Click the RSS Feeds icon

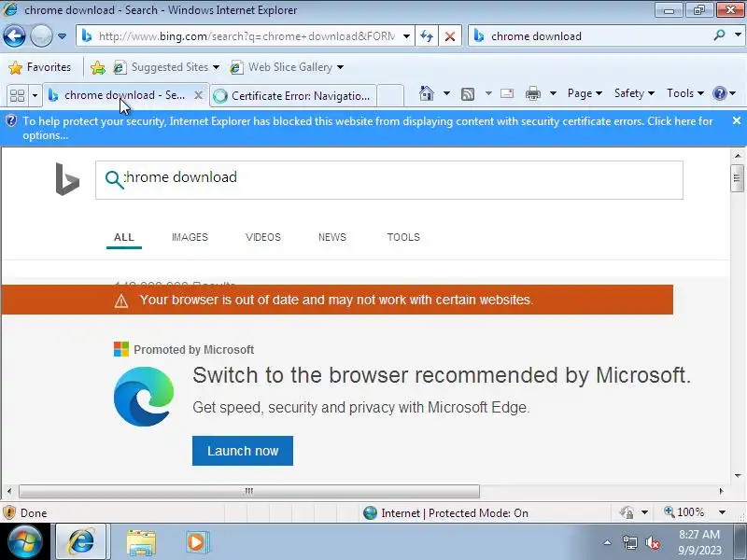468,94
